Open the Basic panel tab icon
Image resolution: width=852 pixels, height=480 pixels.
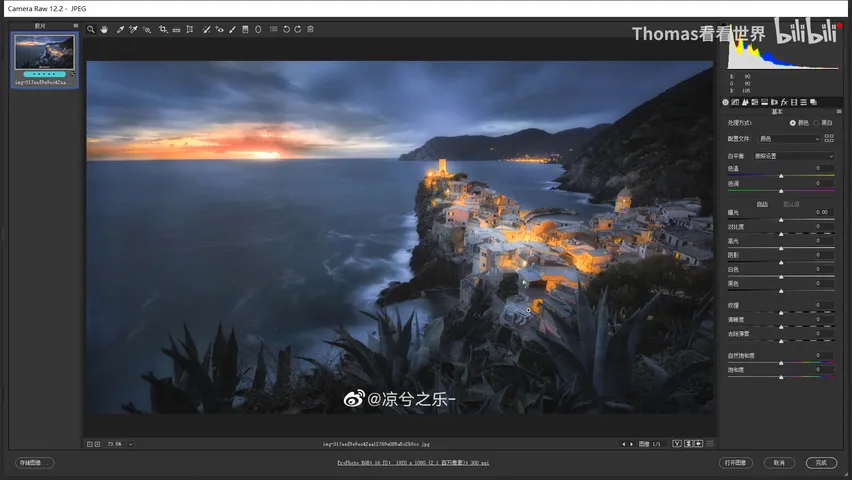725,102
